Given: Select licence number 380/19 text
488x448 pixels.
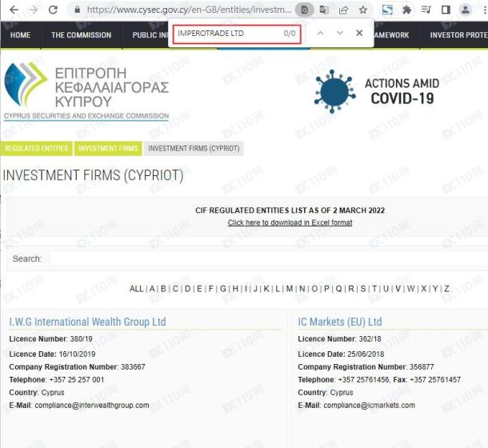Looking at the screenshot, I should point(82,339).
